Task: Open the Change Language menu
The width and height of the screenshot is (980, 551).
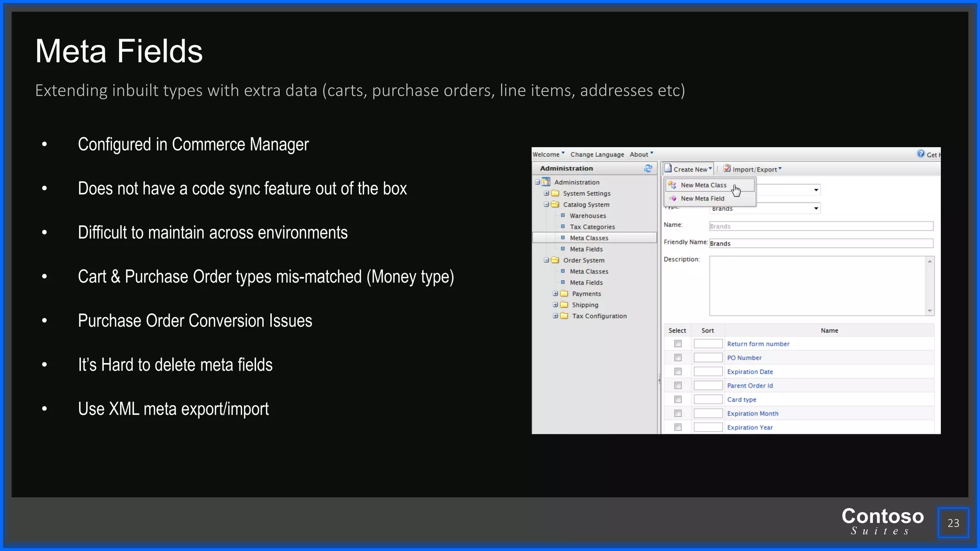Action: tap(597, 154)
